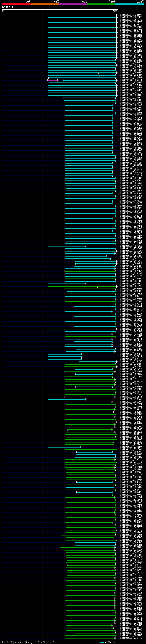This screenshot has height=644, width=146.
Task: Click the purple ~60% identity legend segment
Action: click(x=73, y=4)
